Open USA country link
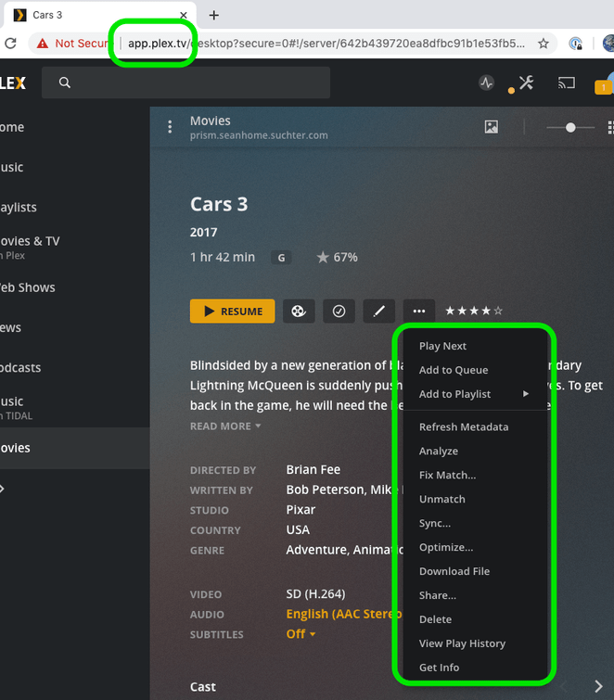The height and width of the screenshot is (700, 614). pyautogui.click(x=298, y=530)
